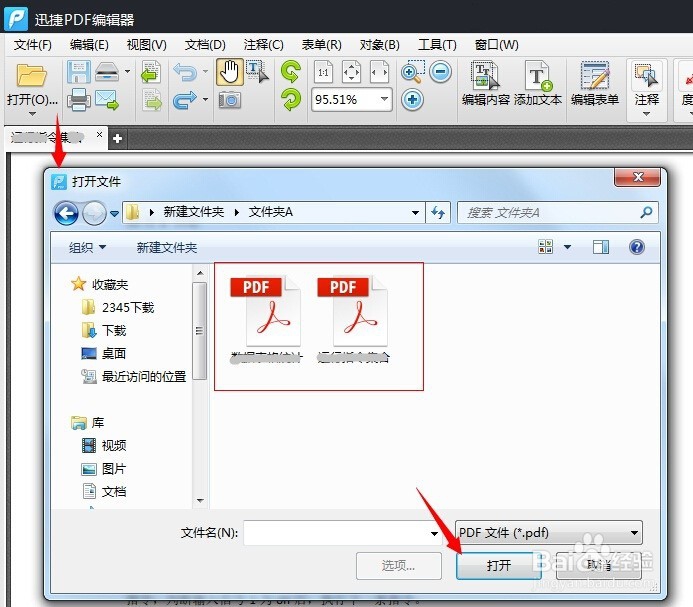Click the fit width icon
The width and height of the screenshot is (693, 607).
(380, 72)
